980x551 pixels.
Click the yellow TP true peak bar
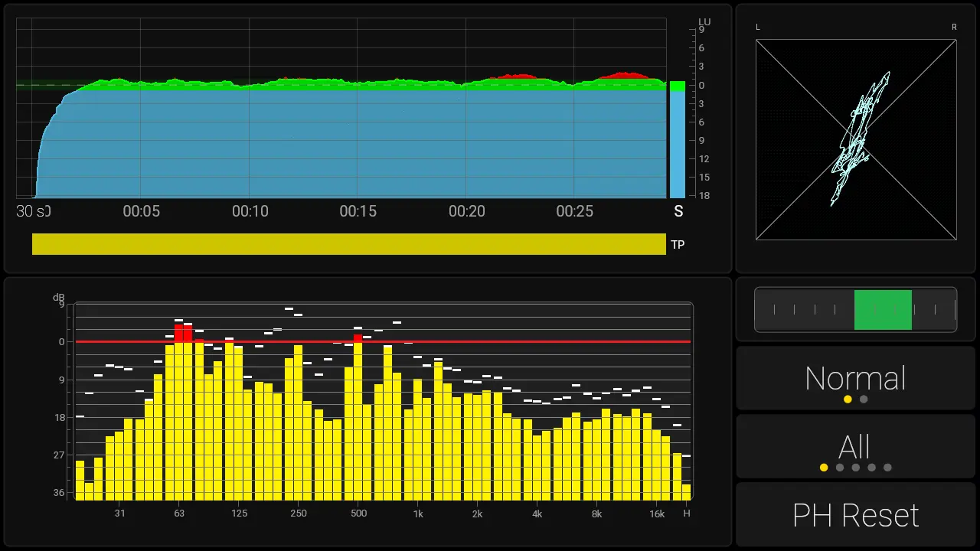(x=348, y=244)
